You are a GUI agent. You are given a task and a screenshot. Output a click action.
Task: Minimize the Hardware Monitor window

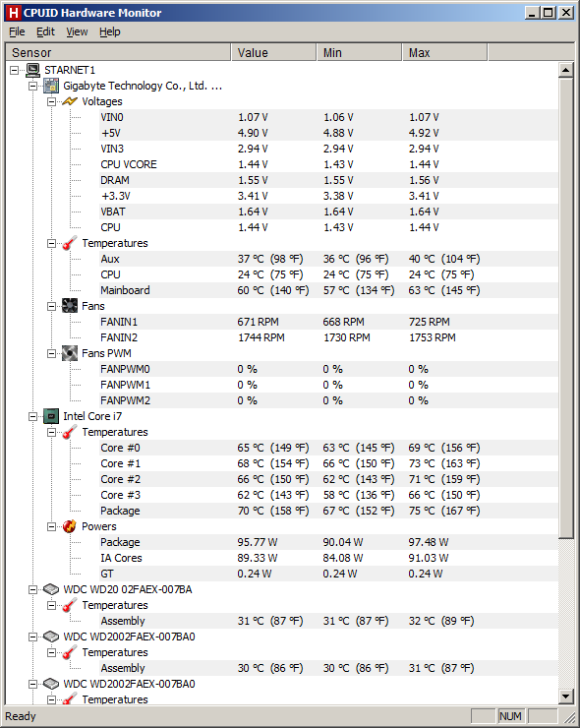coord(533,13)
